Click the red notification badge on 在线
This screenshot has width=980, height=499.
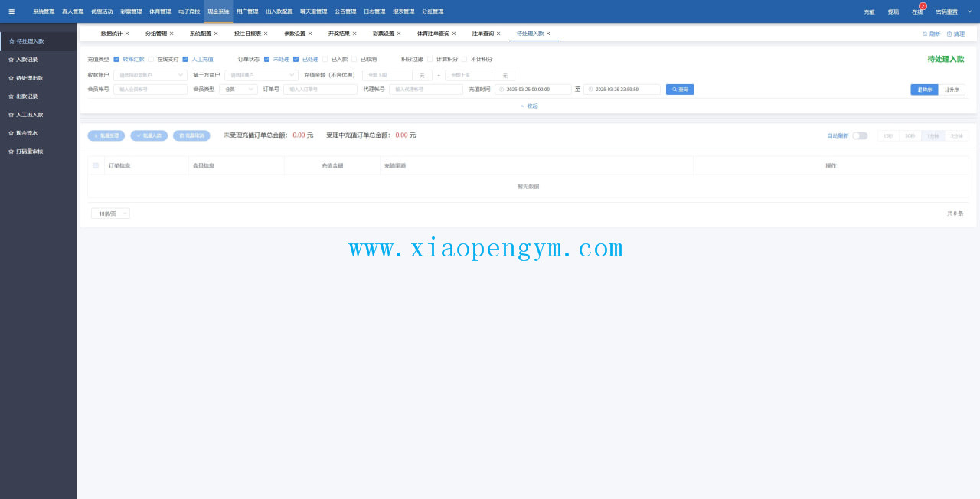click(x=923, y=6)
